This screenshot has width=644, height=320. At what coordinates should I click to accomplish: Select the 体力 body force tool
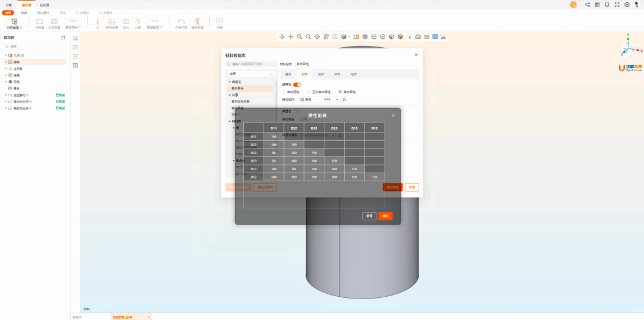tap(126, 24)
